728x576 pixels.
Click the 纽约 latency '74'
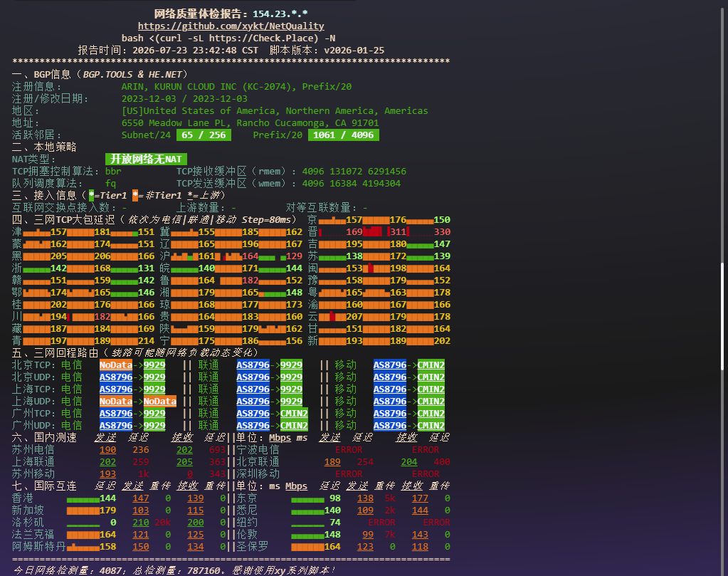pyautogui.click(x=335, y=522)
